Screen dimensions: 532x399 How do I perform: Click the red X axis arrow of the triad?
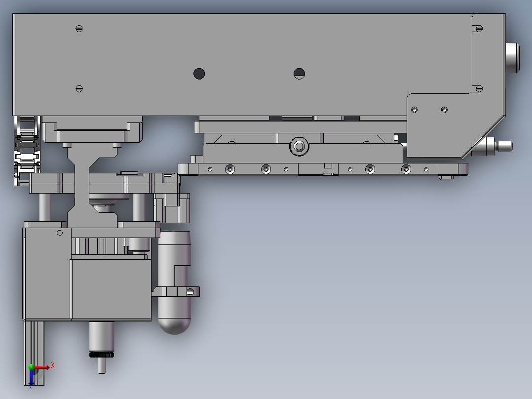(42, 367)
